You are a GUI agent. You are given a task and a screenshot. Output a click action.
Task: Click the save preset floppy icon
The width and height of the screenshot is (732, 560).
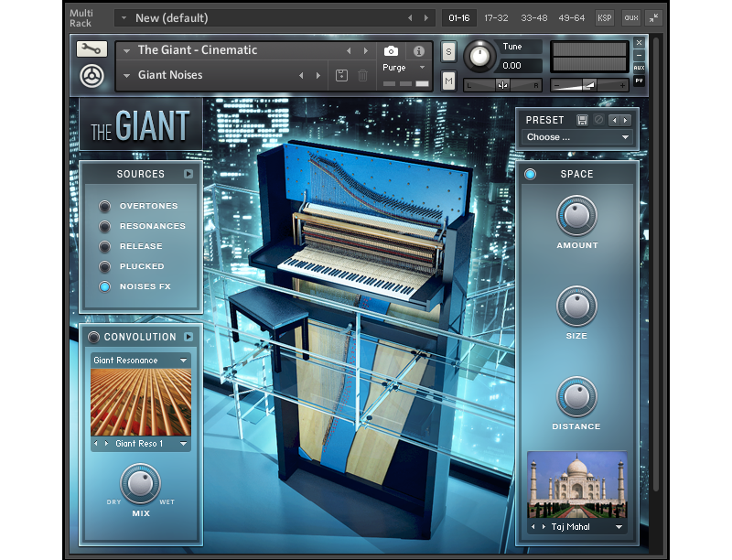(x=582, y=120)
